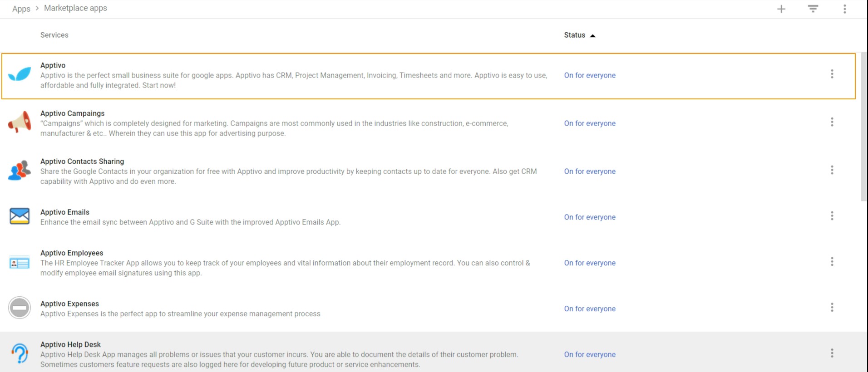Click the Apptivo Employees ID card icon

tap(20, 263)
